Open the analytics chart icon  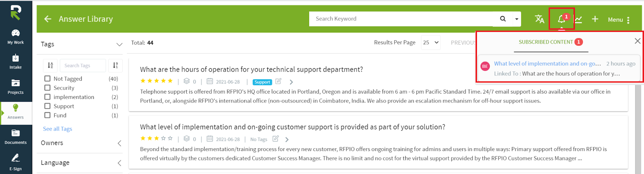tap(578, 19)
